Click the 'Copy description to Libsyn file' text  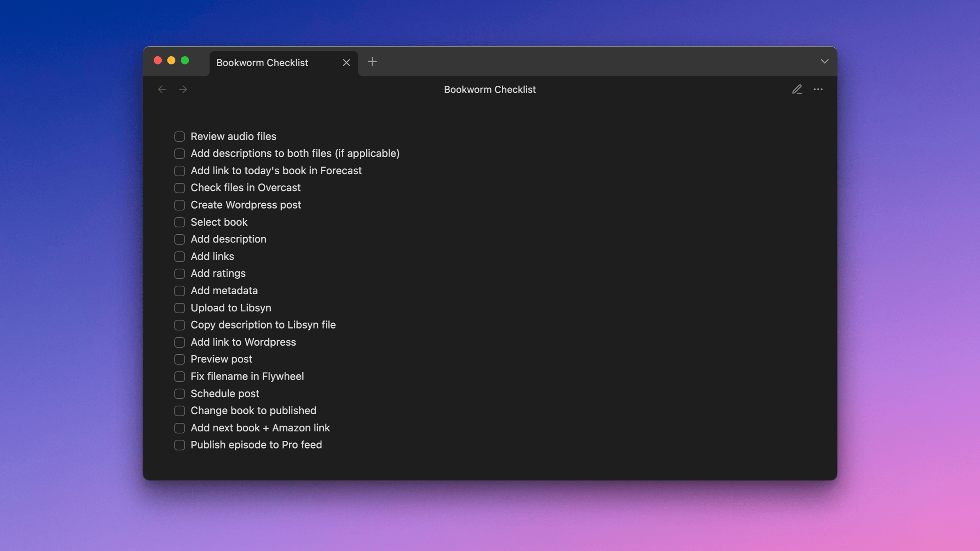click(x=263, y=325)
